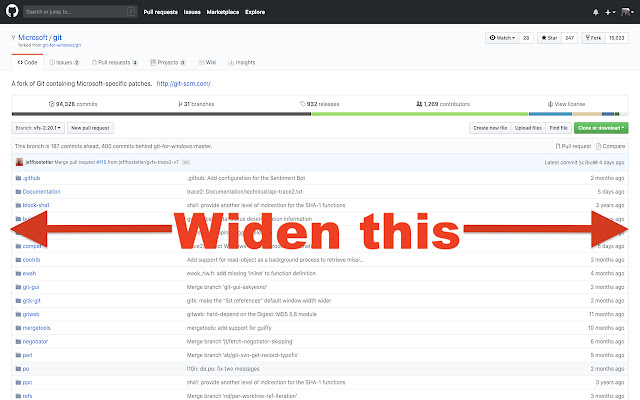
Task: Go to GitHub home via Octocat logo
Action: click(12, 11)
